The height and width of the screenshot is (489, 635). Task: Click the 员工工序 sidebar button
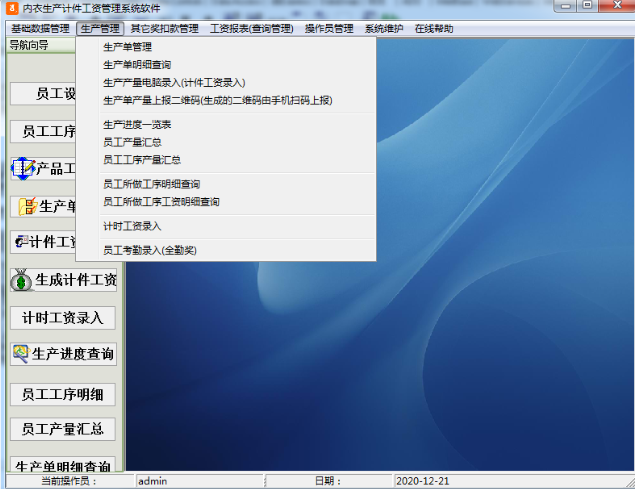click(43, 131)
